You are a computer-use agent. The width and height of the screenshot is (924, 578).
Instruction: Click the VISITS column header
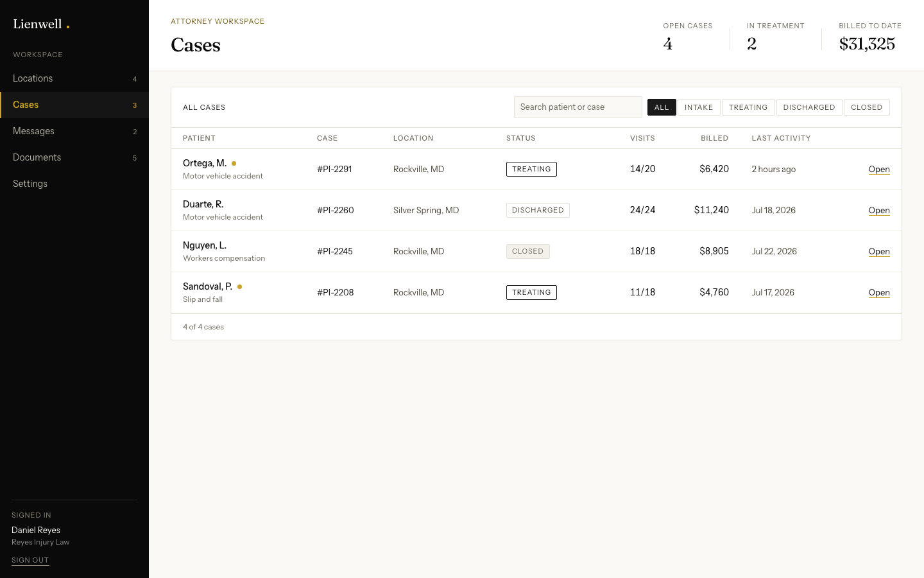click(x=642, y=138)
